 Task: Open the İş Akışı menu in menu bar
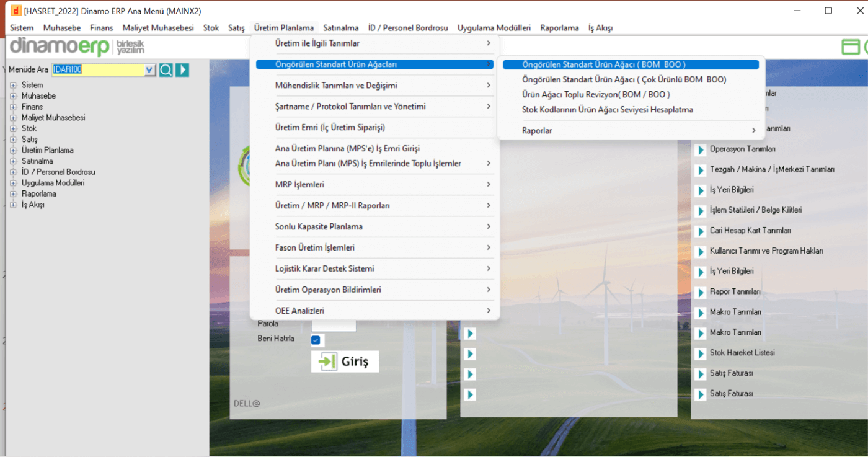pyautogui.click(x=601, y=28)
